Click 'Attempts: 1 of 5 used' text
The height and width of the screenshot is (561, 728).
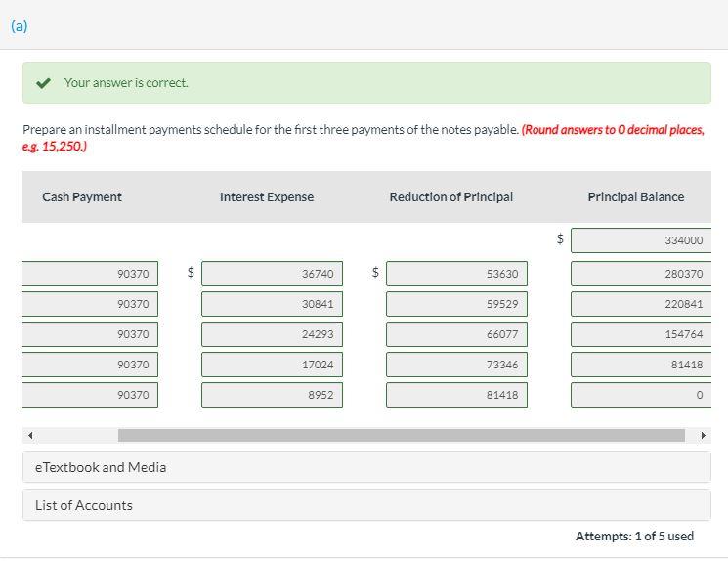634,536
